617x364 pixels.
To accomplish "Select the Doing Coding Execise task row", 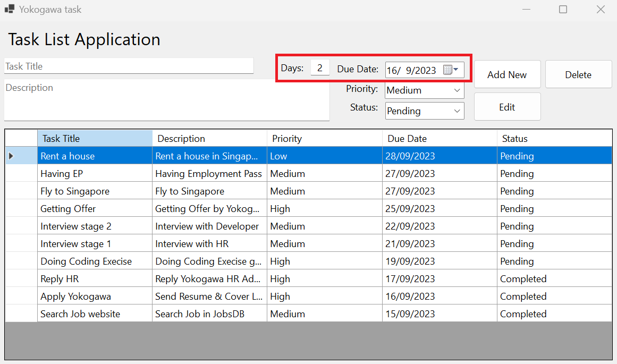I will (x=95, y=261).
